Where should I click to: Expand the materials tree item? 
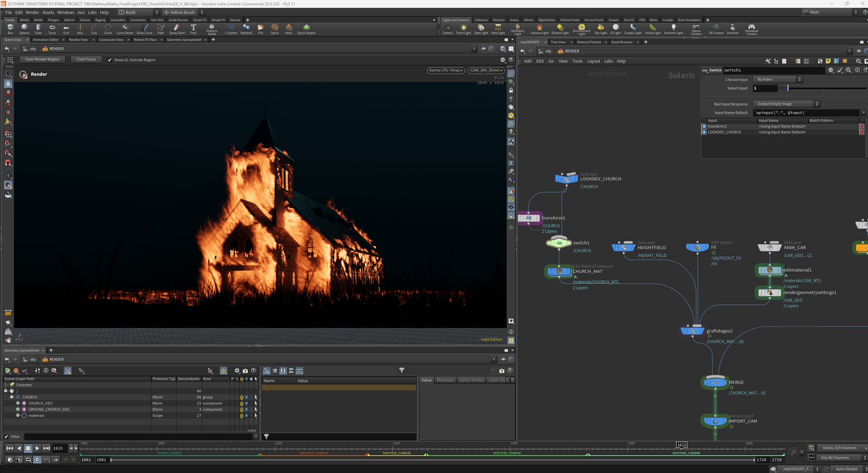pyautogui.click(x=18, y=416)
